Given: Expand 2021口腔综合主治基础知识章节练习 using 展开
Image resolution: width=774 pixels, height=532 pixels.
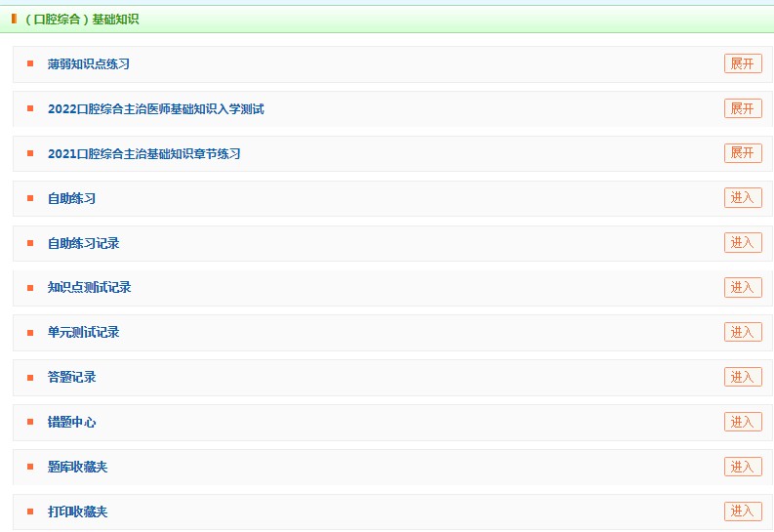Looking at the screenshot, I should [743, 153].
